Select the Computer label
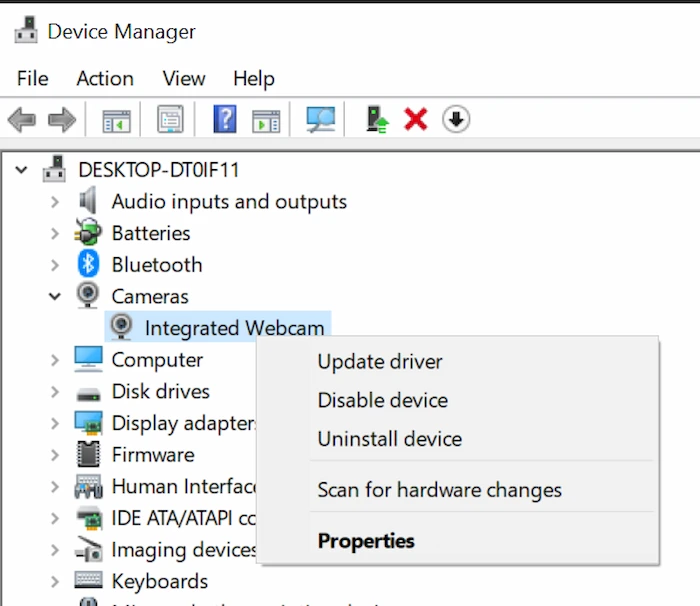Screen dimensions: 700x606 click(x=157, y=360)
